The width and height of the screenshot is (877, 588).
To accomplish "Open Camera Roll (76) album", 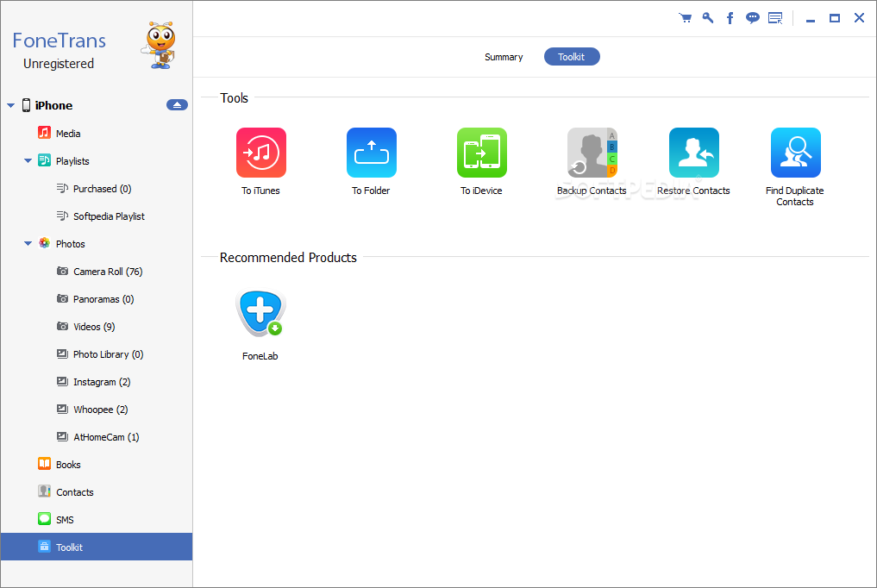I will 97,271.
